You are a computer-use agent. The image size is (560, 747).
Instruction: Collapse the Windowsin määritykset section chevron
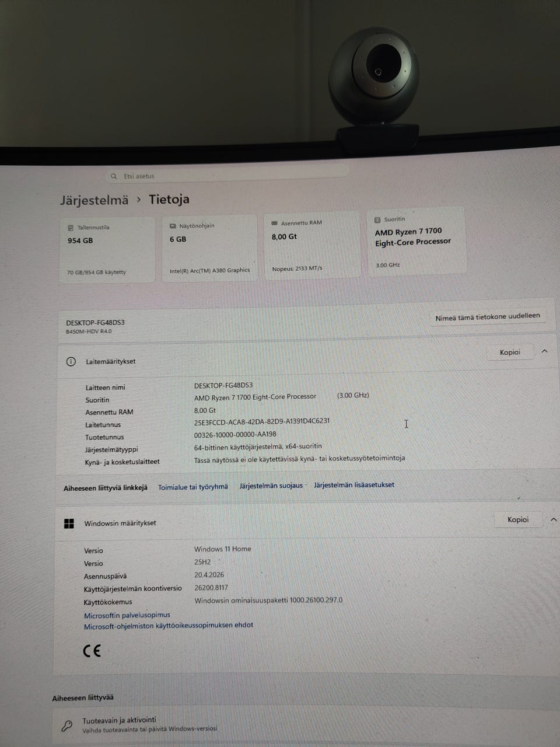(x=553, y=519)
